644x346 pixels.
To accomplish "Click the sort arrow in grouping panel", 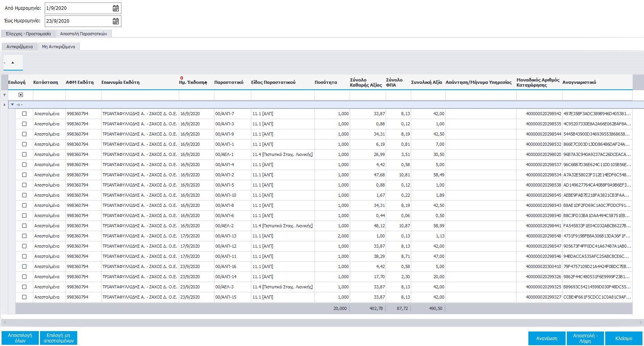I will coord(13,62).
